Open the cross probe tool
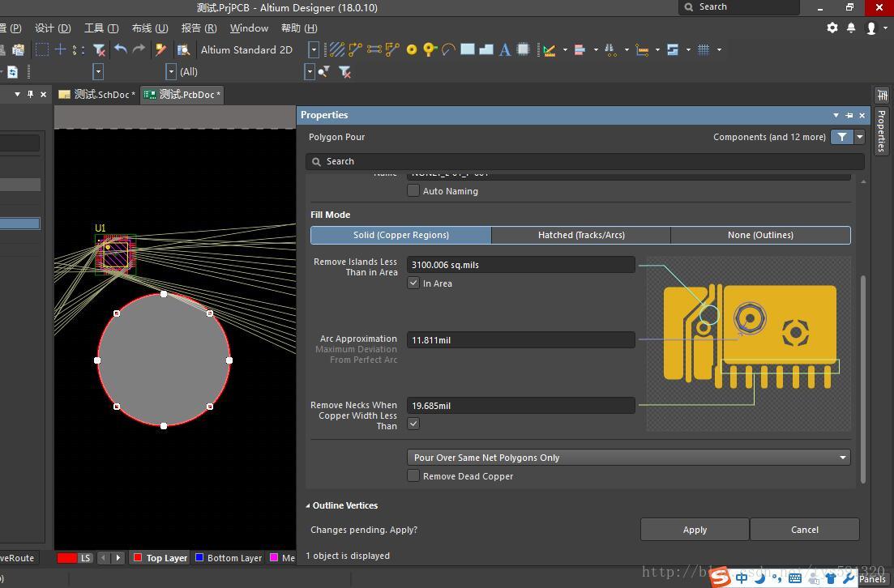Screen dimensions: 894x588 (160, 50)
